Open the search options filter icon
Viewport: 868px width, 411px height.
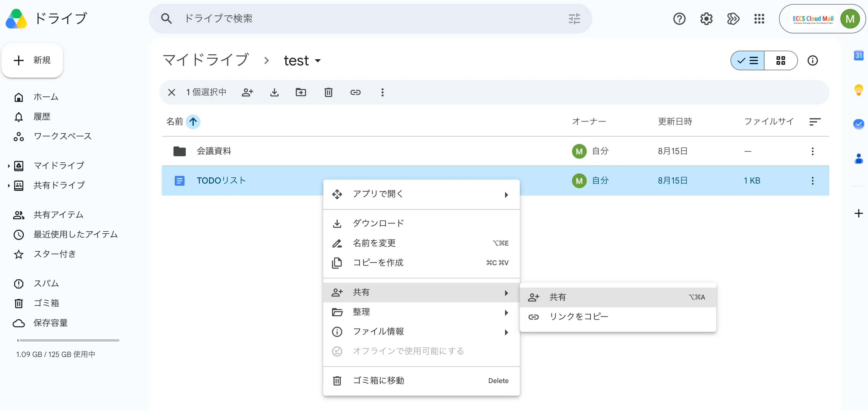click(x=574, y=18)
